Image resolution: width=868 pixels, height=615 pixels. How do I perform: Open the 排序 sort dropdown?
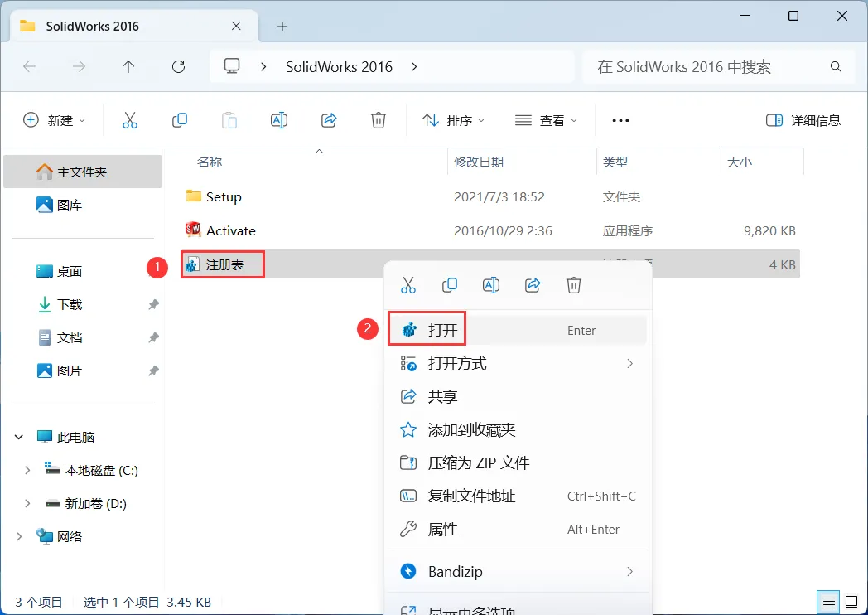(x=453, y=120)
